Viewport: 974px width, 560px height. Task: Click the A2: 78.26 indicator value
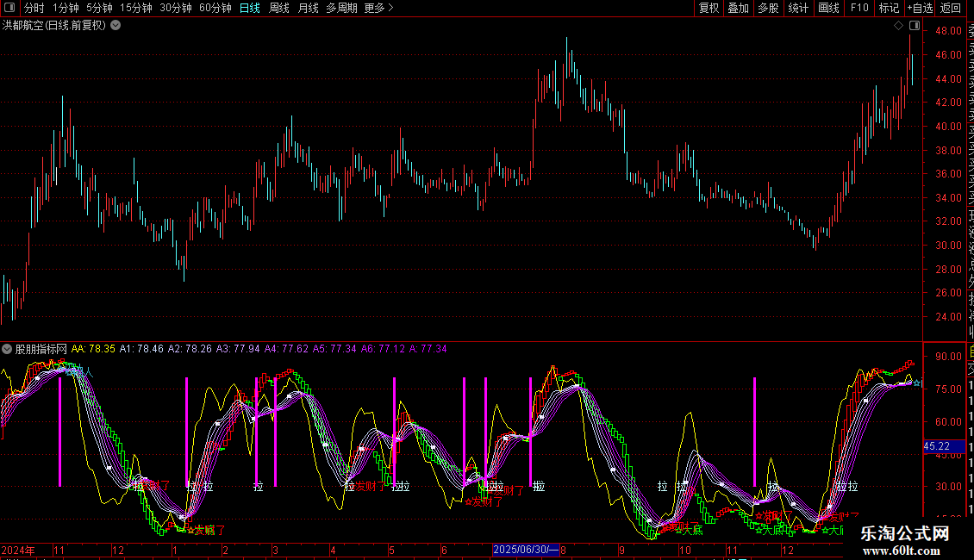click(190, 349)
